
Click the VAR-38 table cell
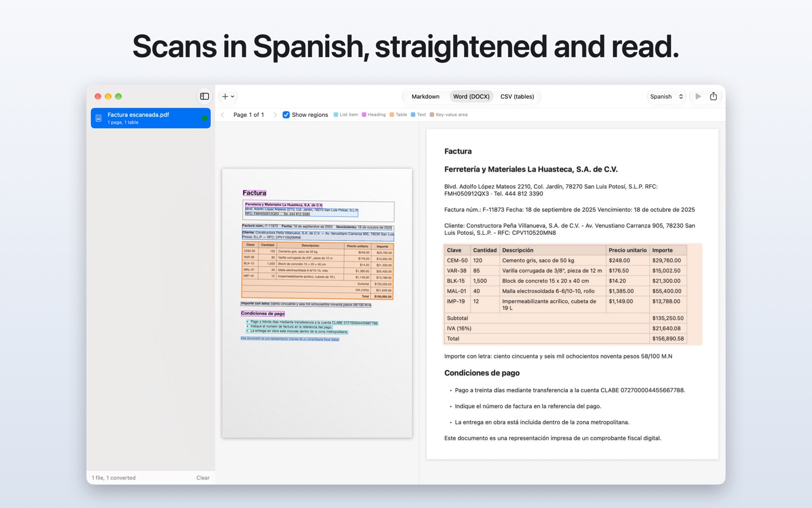[x=457, y=271]
